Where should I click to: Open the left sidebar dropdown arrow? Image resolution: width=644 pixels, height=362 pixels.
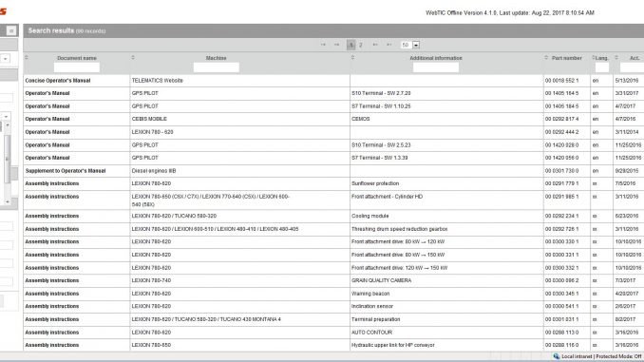[x=6, y=59]
